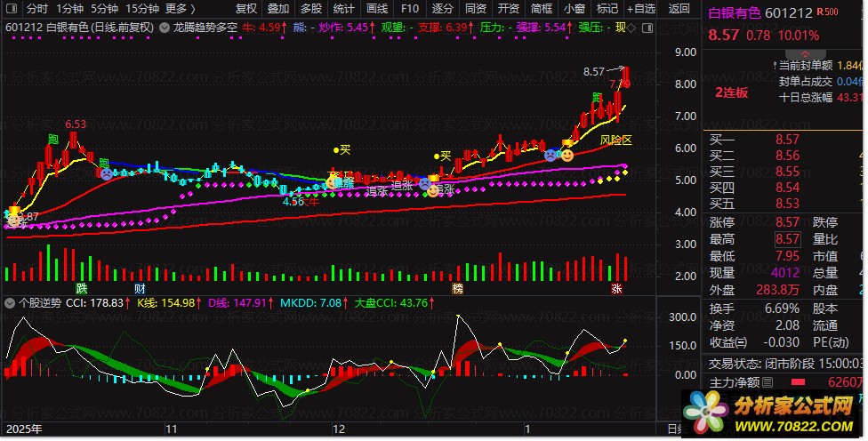Click the 开资 button
The image size is (868, 441).
pyautogui.click(x=508, y=8)
